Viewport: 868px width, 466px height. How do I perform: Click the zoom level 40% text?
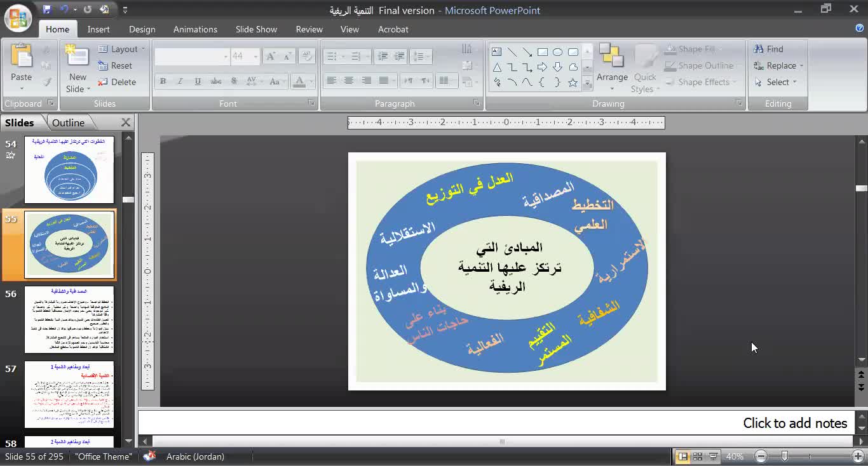(735, 456)
